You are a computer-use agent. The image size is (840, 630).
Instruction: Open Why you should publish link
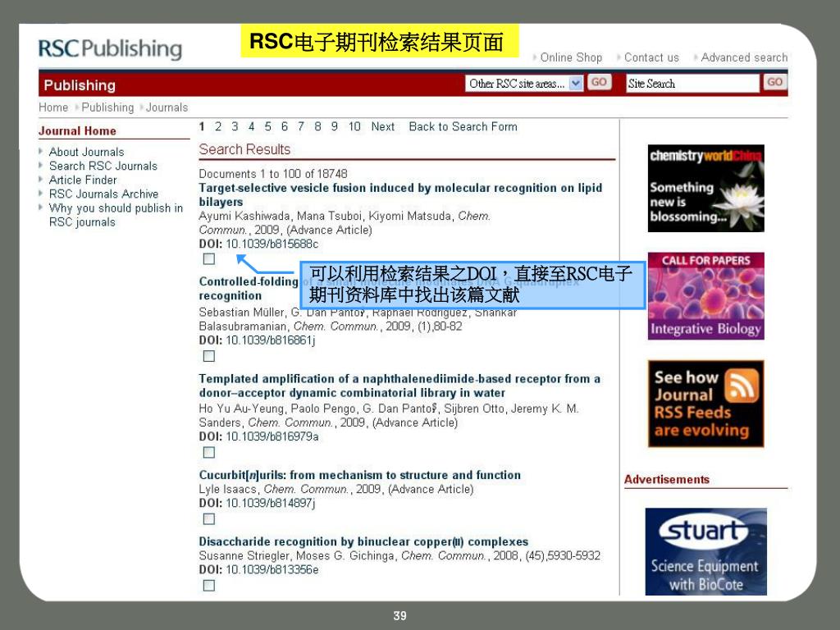coord(116,215)
